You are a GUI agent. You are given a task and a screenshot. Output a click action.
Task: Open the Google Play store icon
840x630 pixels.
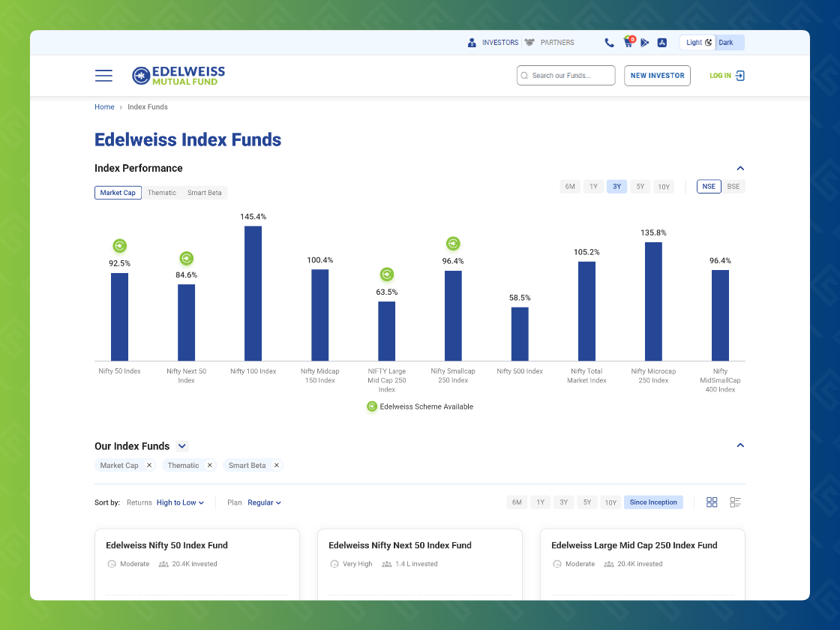click(x=645, y=43)
